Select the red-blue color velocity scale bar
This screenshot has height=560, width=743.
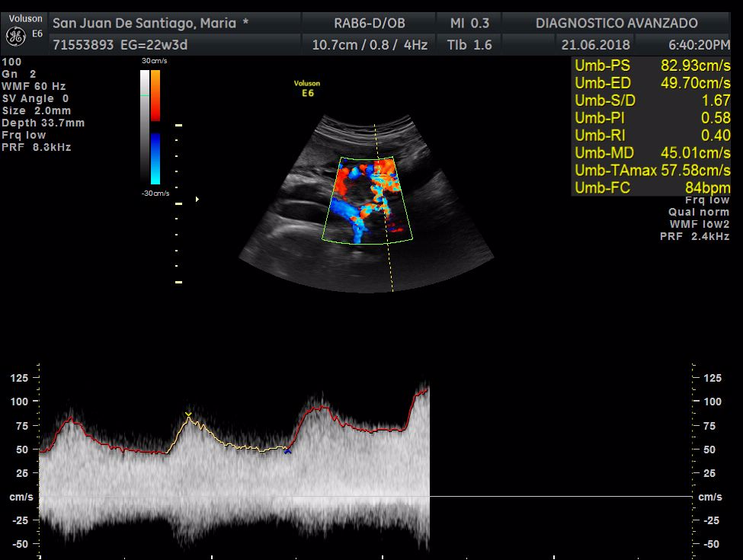point(155,126)
